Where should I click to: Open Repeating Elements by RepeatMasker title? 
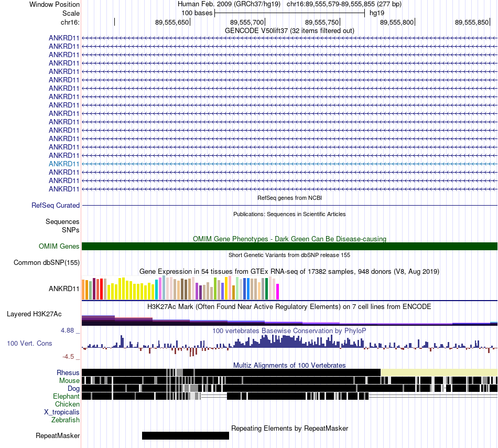(x=289, y=429)
